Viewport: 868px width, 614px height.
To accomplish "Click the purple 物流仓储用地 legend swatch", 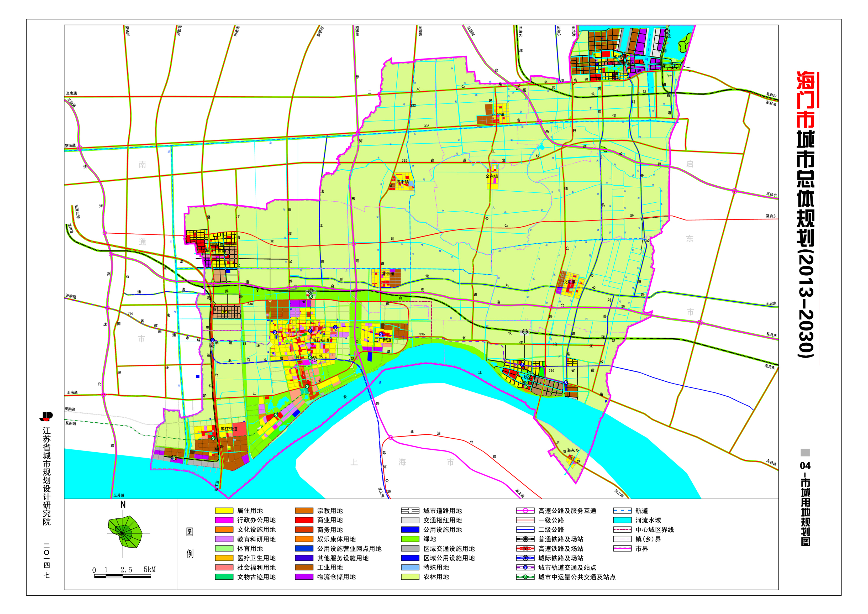I will (304, 577).
